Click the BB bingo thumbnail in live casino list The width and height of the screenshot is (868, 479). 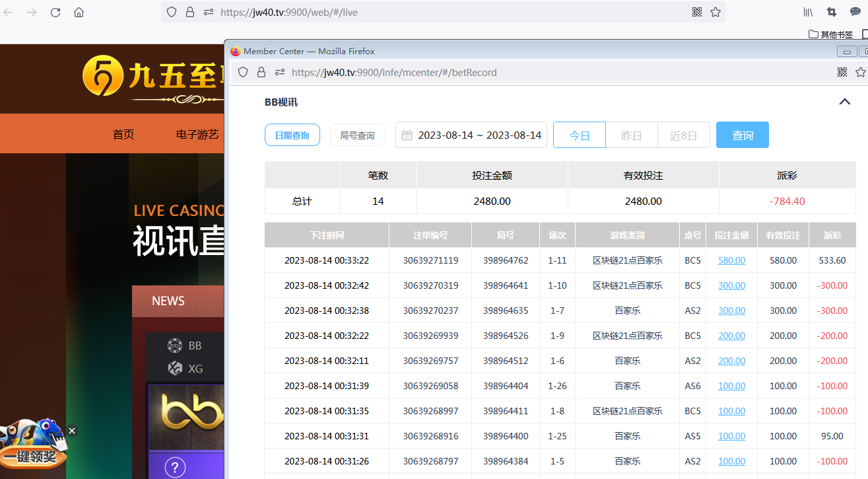pos(186,418)
